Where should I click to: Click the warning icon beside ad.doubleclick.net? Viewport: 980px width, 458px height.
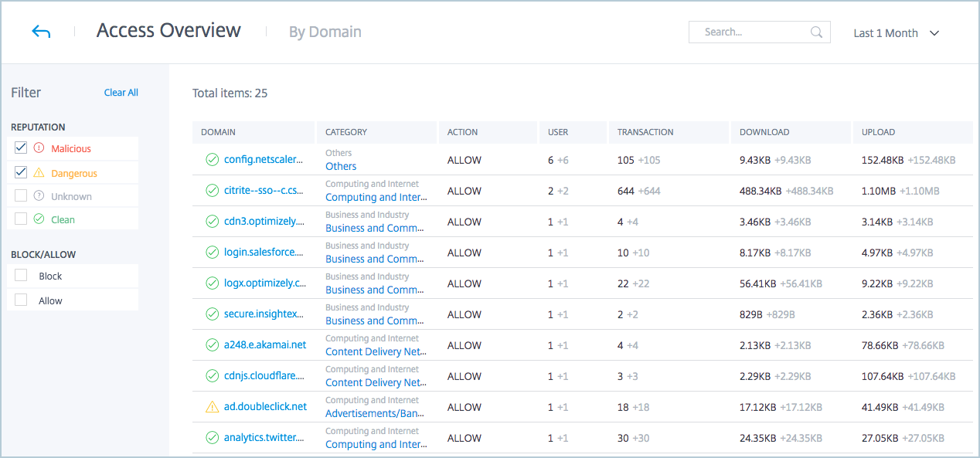point(212,407)
